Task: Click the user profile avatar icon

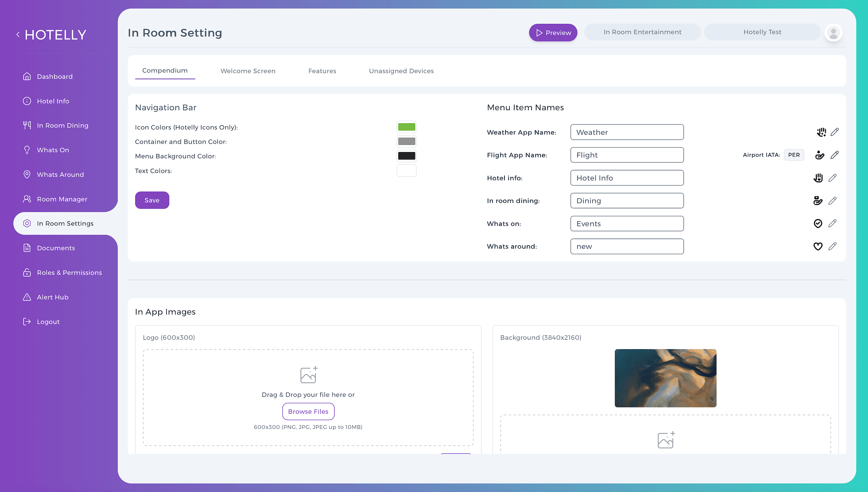Action: coord(833,33)
